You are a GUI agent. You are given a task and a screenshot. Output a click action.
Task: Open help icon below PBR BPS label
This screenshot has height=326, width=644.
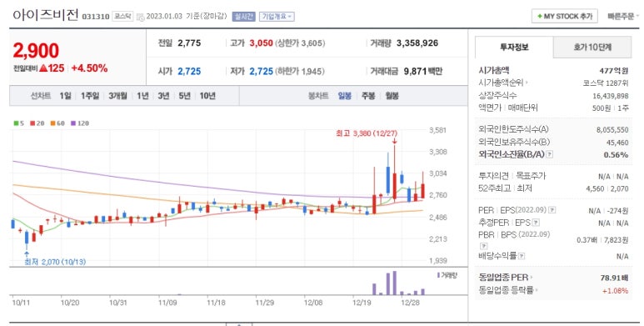tap(484, 246)
